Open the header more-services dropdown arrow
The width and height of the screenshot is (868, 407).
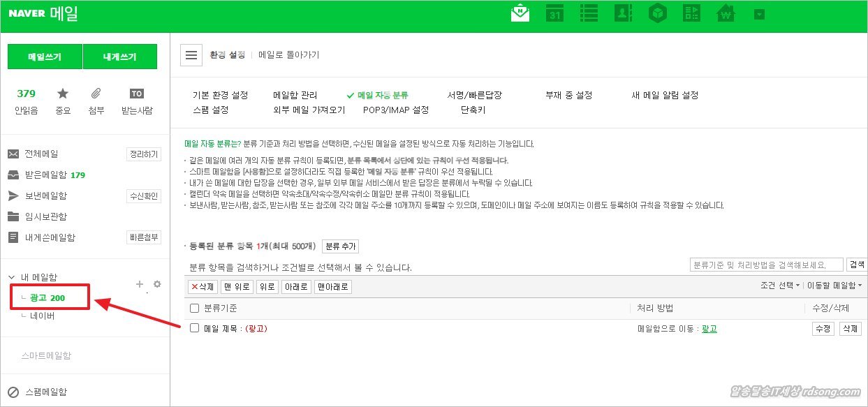[x=760, y=15]
